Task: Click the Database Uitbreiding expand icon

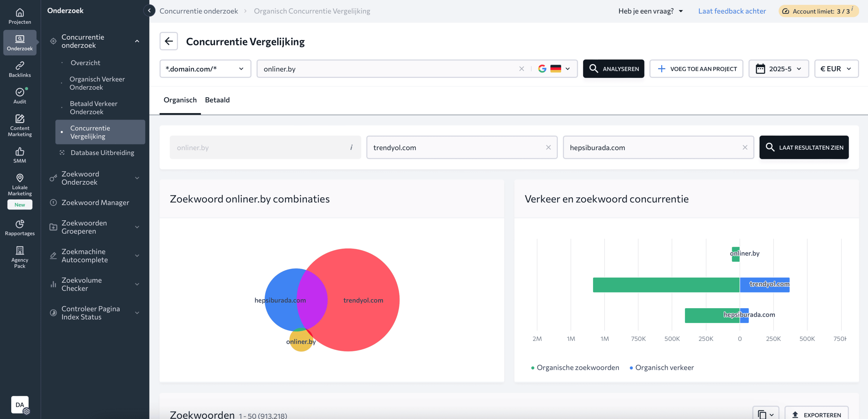Action: click(62, 153)
